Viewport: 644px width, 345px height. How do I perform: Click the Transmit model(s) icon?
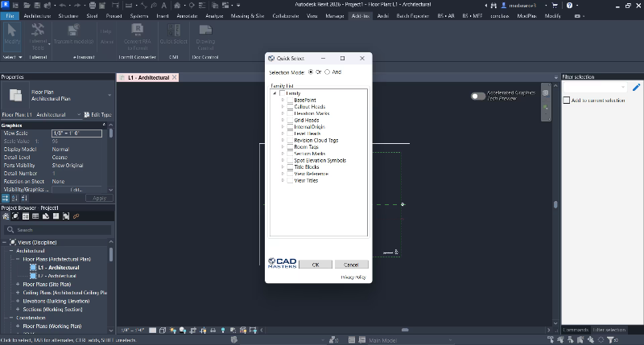74,31
